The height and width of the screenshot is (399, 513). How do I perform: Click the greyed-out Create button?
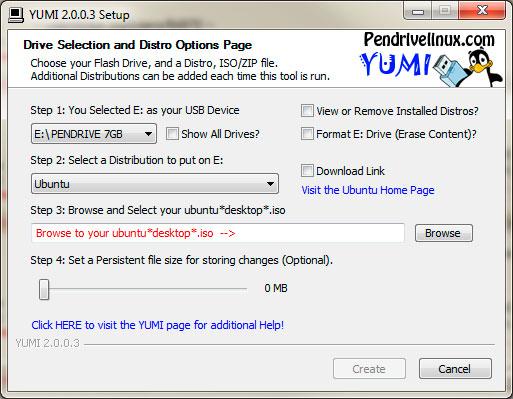click(369, 369)
